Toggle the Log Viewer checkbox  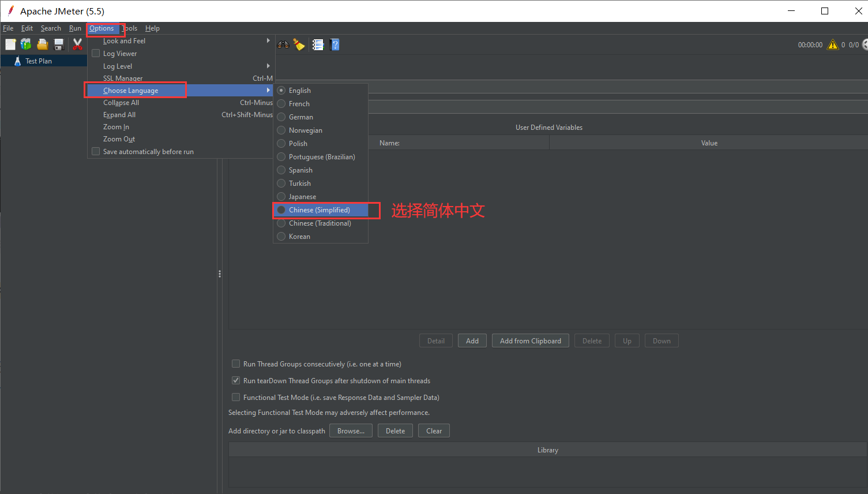[96, 53]
